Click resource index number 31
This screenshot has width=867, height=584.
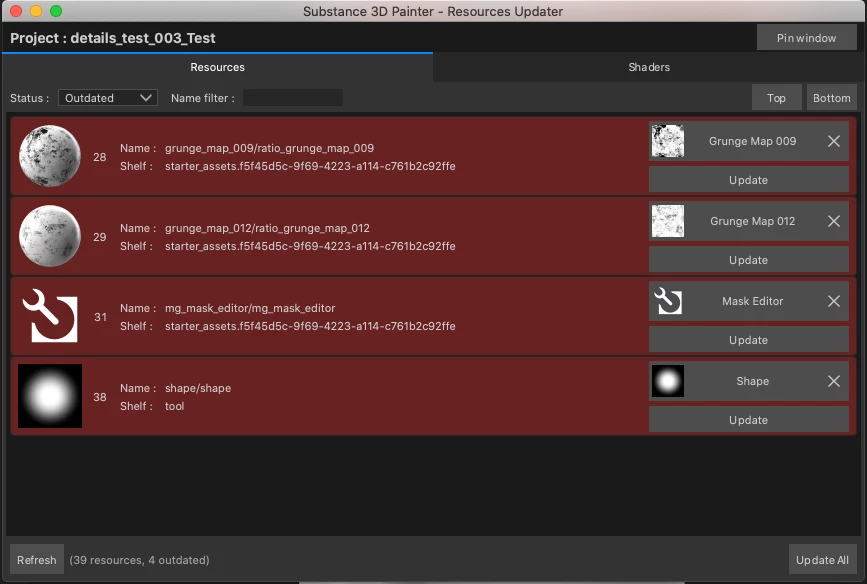coord(100,317)
